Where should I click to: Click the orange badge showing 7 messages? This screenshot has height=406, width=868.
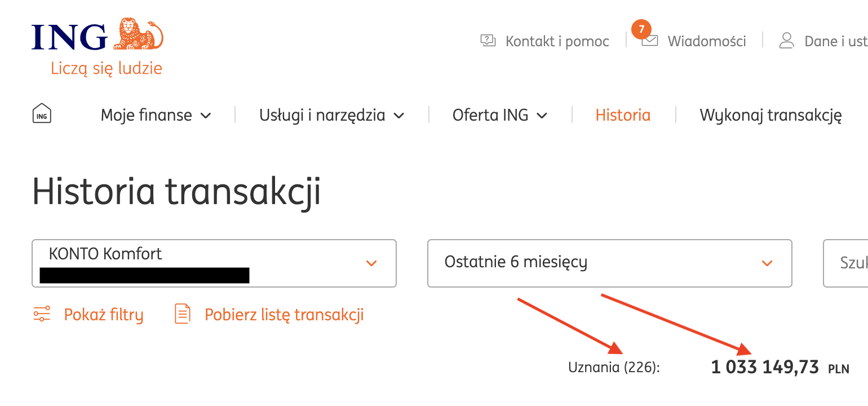point(641,29)
